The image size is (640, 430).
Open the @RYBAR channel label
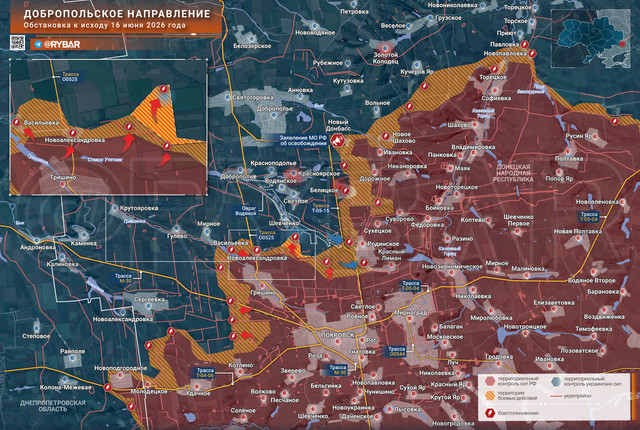point(62,44)
